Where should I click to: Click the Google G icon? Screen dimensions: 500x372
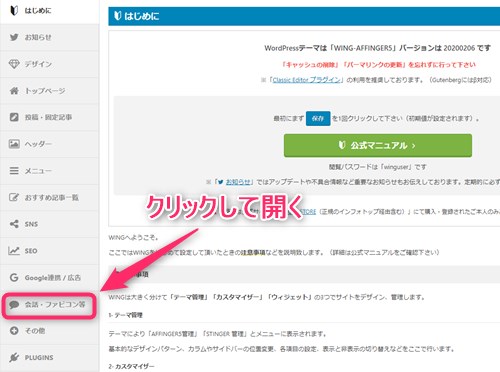click(14, 277)
